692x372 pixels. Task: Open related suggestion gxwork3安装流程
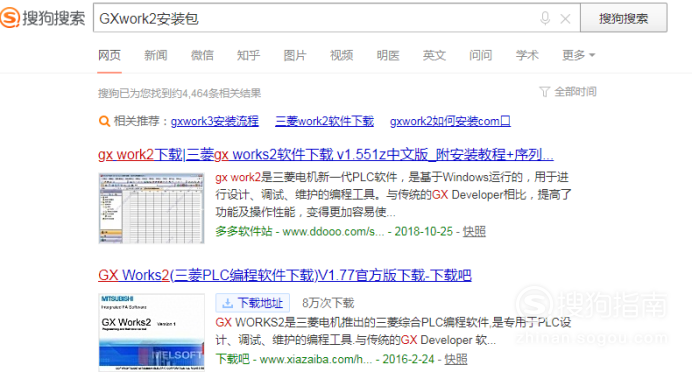point(214,121)
